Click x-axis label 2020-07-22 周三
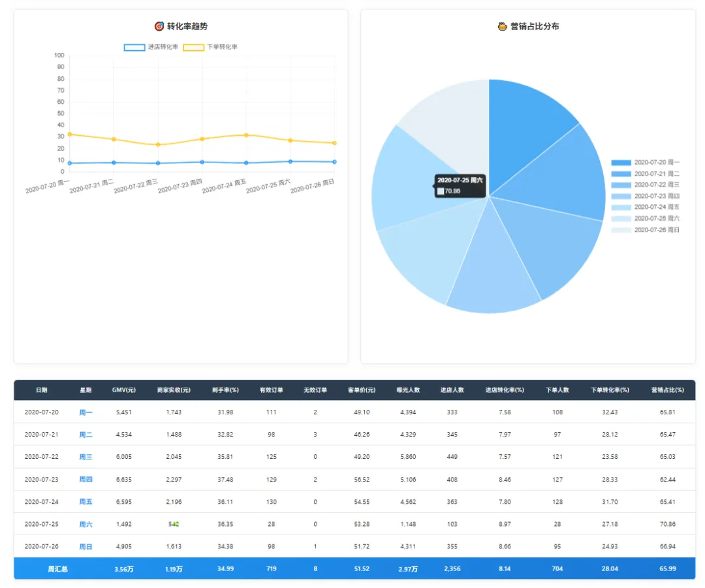Screen dimensions: 705x588 (x=136, y=187)
